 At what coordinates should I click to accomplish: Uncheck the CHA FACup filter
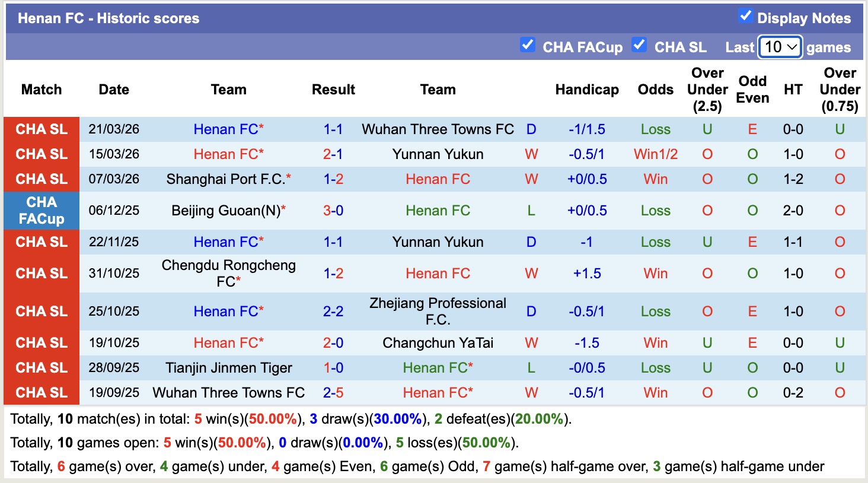[528, 44]
